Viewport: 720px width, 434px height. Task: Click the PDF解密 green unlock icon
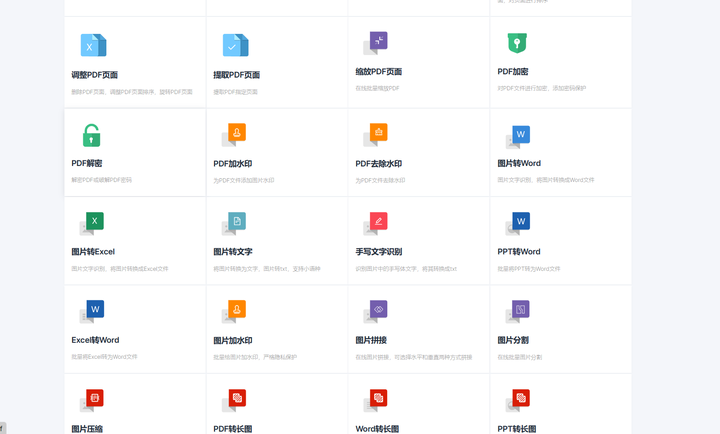point(91,135)
